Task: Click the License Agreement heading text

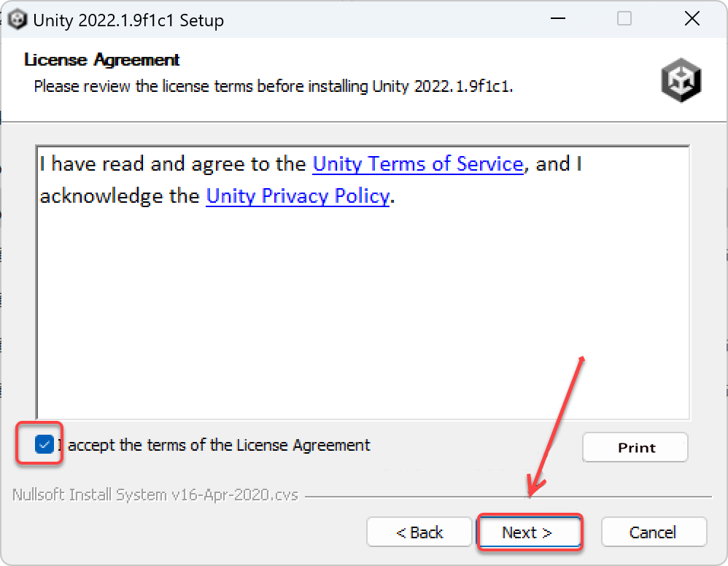Action: pos(100,59)
